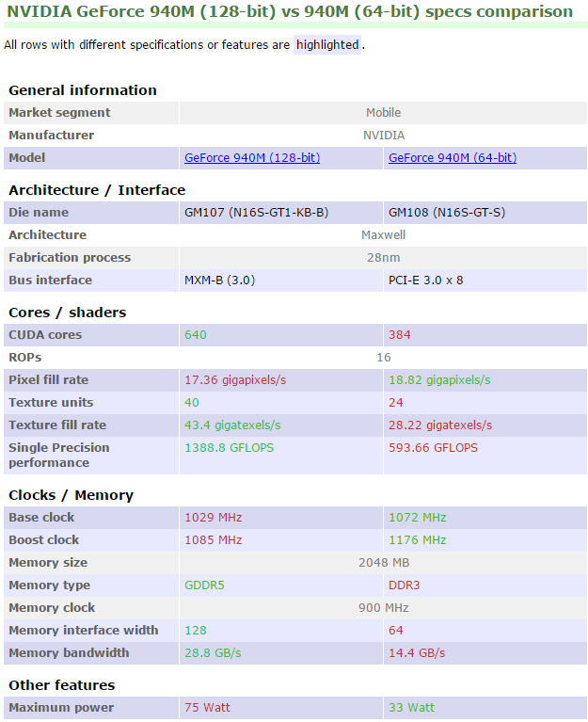Click the '75 Watt' maximum power value
The height and width of the screenshot is (722, 588).
(x=207, y=708)
